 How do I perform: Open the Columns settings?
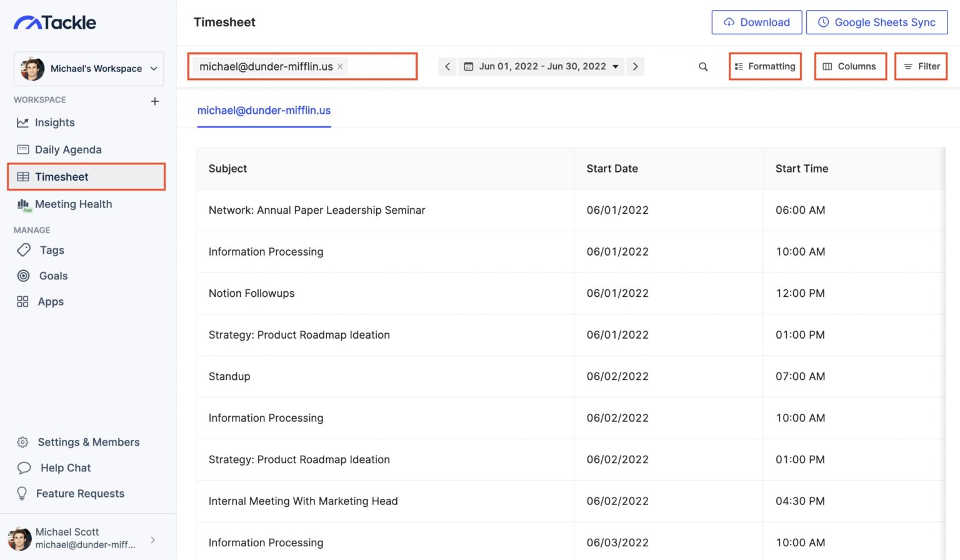(x=849, y=67)
